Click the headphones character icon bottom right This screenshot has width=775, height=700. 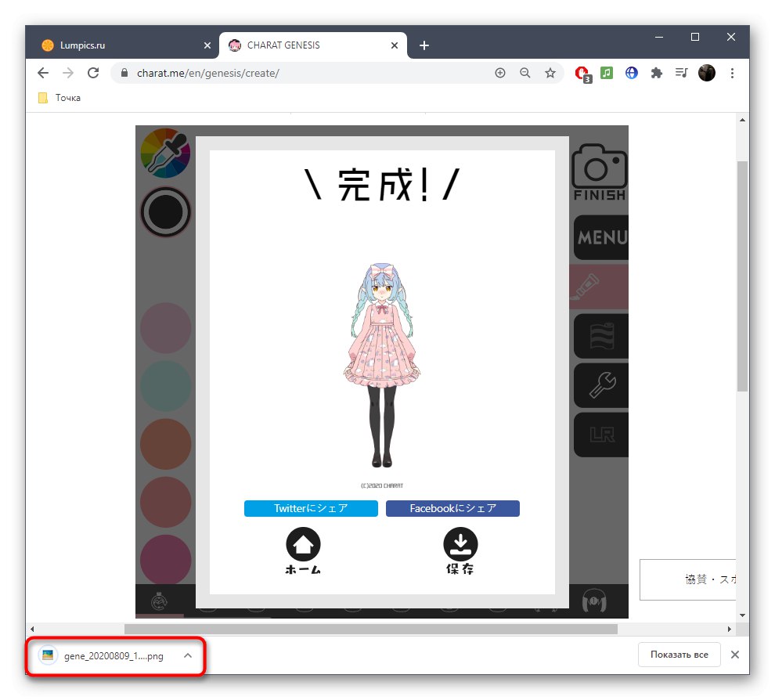(x=594, y=600)
